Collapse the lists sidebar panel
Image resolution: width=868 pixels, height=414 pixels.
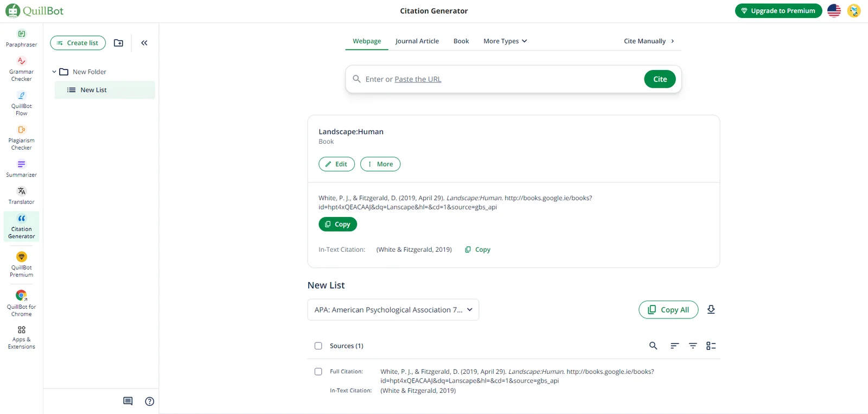[144, 43]
